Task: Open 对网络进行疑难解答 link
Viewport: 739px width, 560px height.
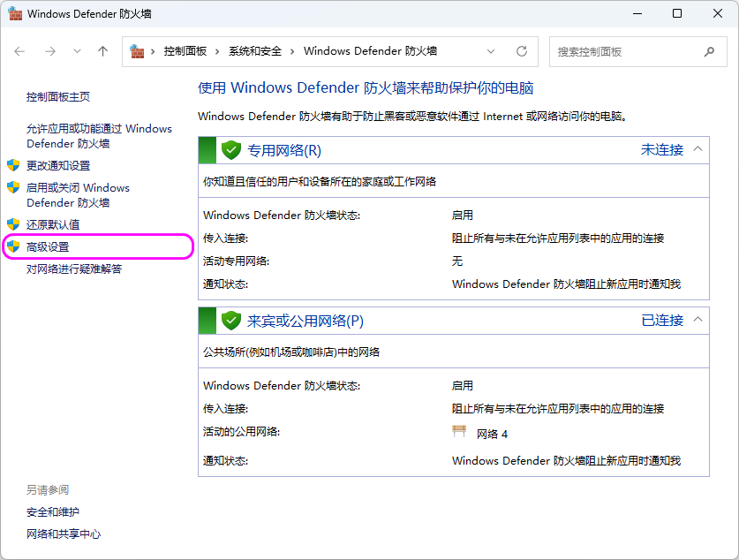Action: point(74,269)
